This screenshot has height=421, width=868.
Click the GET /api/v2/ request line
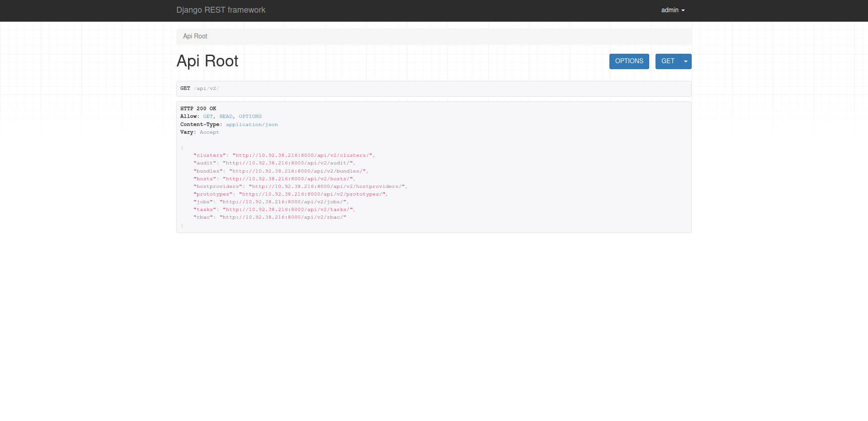point(199,89)
